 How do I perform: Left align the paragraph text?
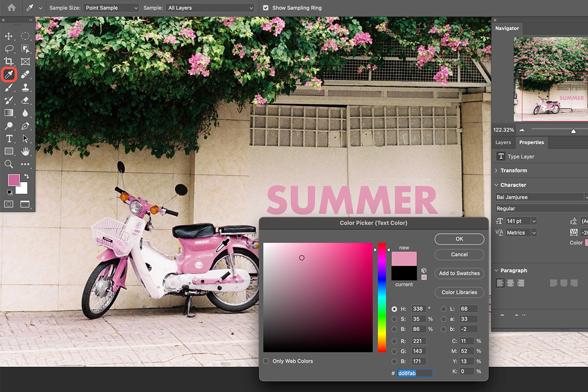[x=500, y=283]
